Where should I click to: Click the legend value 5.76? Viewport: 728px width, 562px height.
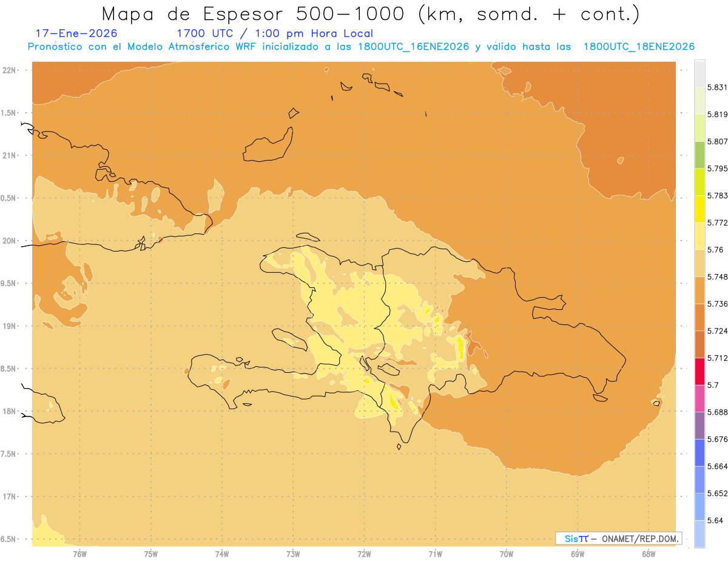715,250
